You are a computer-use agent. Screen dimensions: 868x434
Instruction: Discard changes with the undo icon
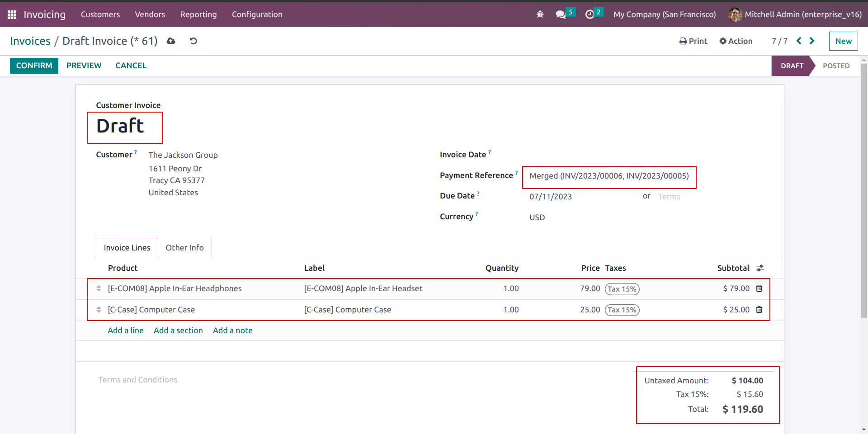point(193,41)
